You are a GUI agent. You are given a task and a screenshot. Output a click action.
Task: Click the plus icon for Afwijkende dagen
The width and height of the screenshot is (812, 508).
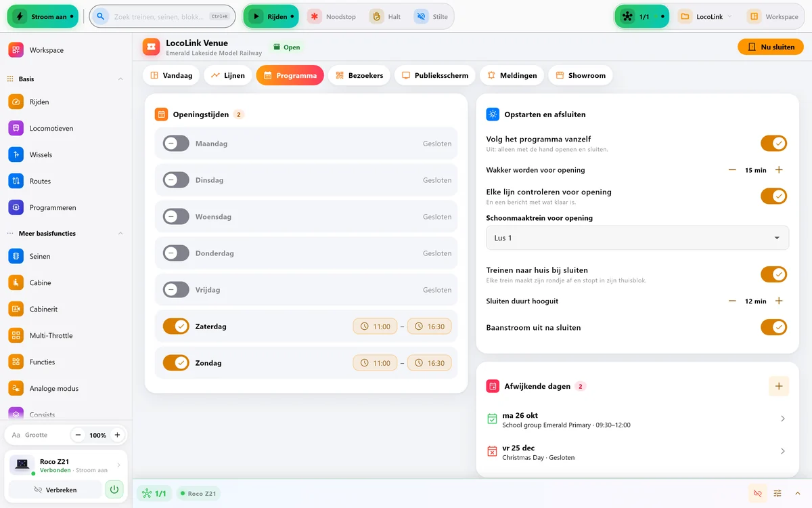[779, 386]
